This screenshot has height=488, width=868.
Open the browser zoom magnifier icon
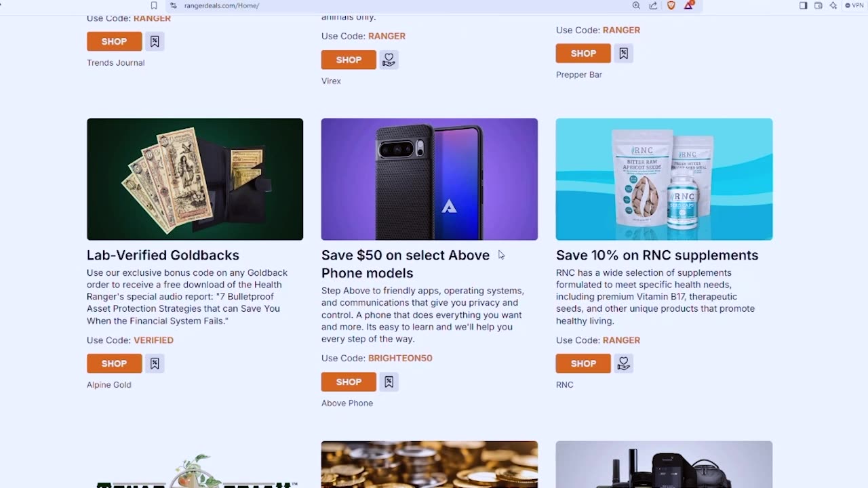pos(636,5)
